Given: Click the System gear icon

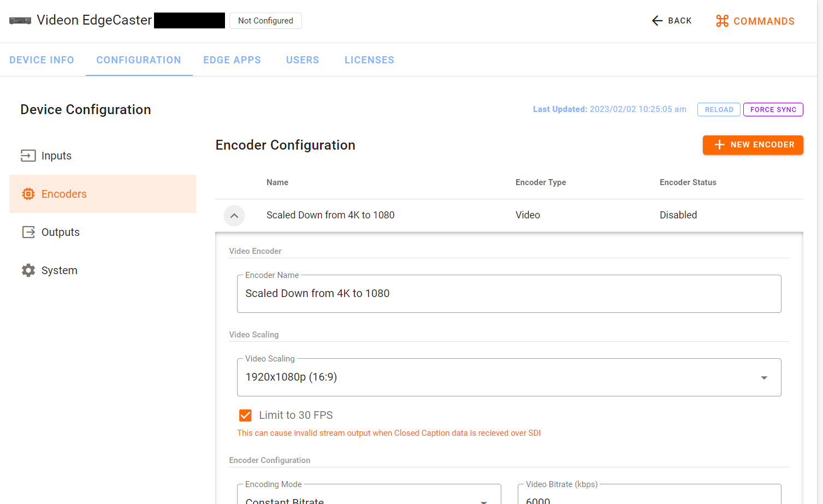Looking at the screenshot, I should point(28,270).
